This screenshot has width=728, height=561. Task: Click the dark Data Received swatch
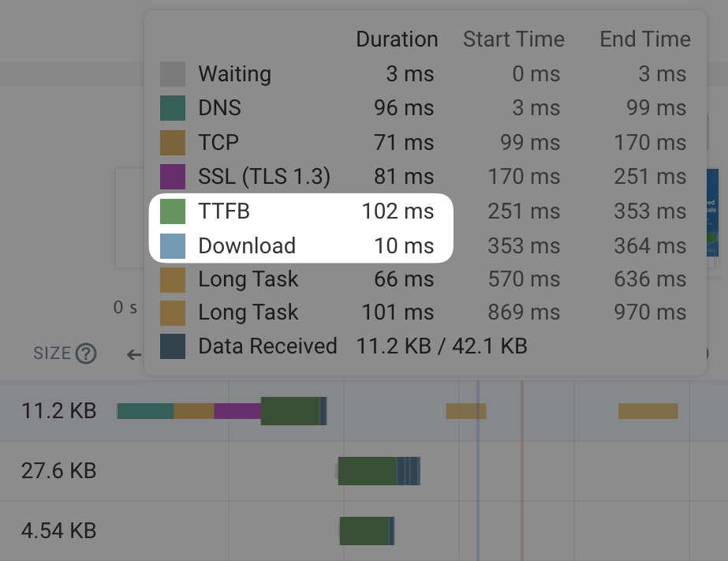[173, 346]
